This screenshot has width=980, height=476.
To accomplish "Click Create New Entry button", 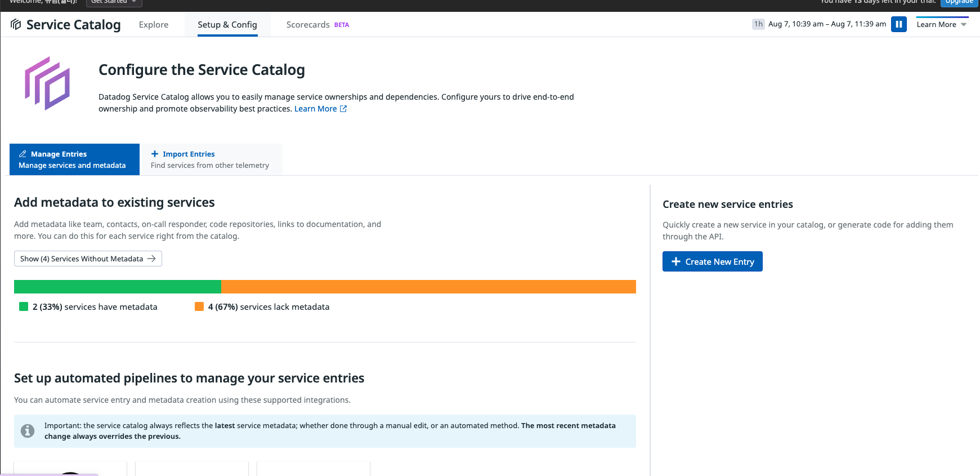I will tap(713, 261).
